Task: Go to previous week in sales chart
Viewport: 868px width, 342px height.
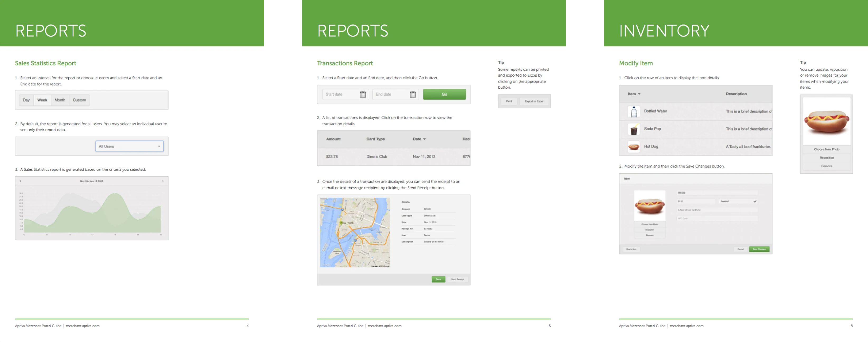Action: pos(21,181)
